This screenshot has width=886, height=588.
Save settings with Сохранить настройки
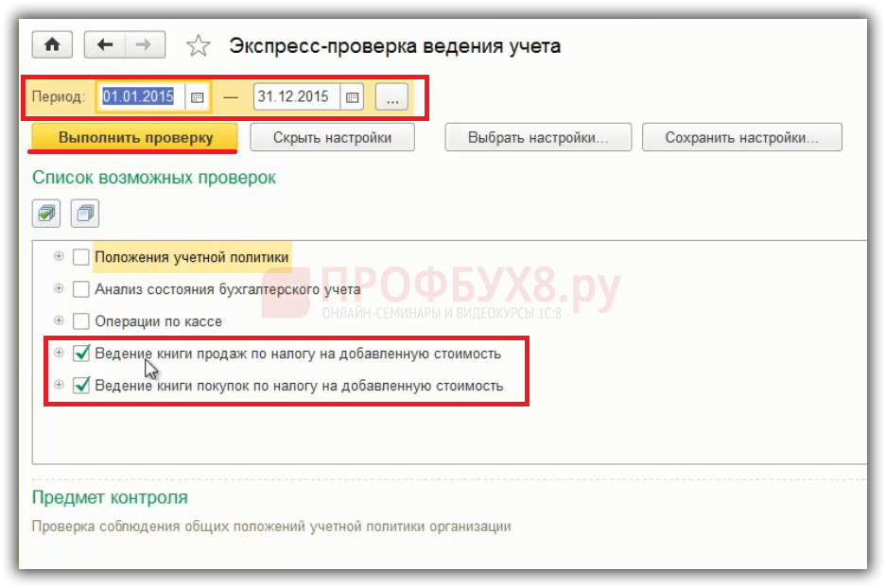(742, 138)
